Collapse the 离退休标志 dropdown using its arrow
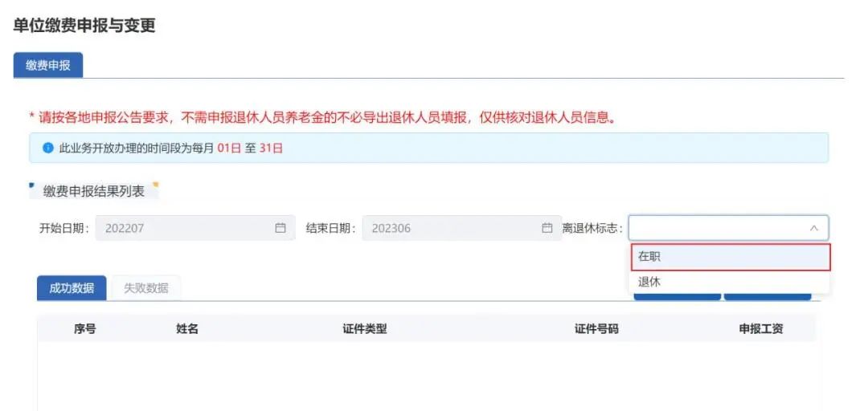This screenshot has height=411, width=868. point(813,228)
